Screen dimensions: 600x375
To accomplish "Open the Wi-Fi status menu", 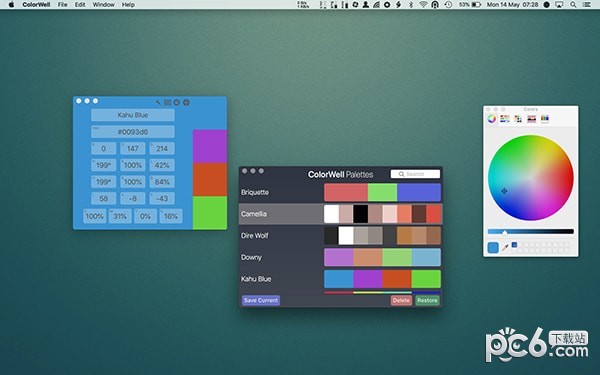I will pos(423,5).
